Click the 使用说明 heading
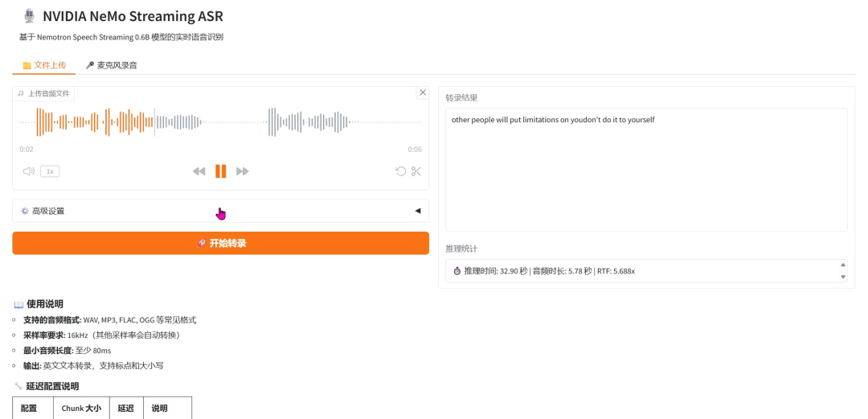This screenshot has width=868, height=419. (45, 304)
